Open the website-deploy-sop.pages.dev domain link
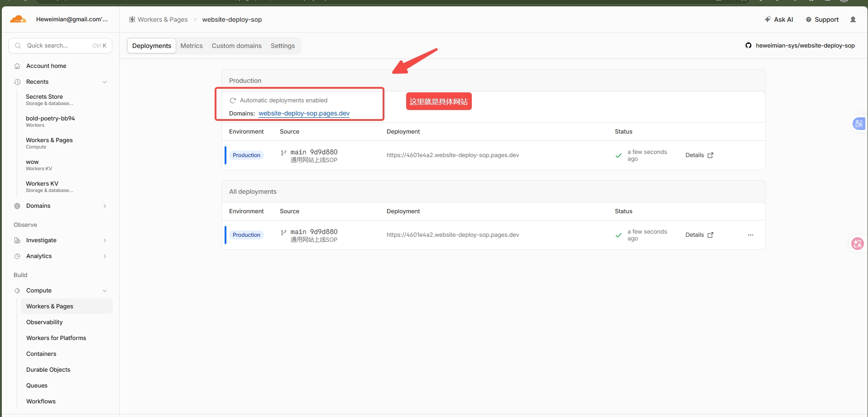 pos(304,113)
